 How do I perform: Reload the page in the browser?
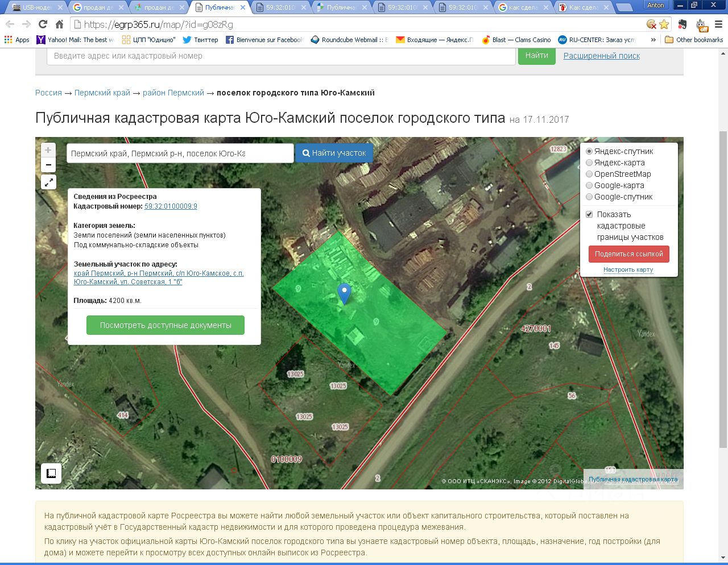click(x=43, y=24)
